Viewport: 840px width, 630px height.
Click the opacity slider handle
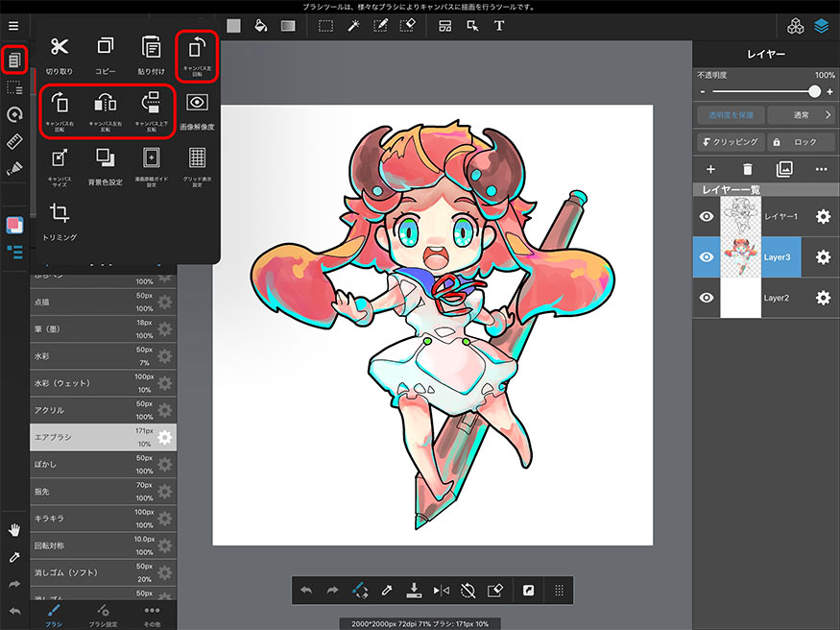pos(814,91)
